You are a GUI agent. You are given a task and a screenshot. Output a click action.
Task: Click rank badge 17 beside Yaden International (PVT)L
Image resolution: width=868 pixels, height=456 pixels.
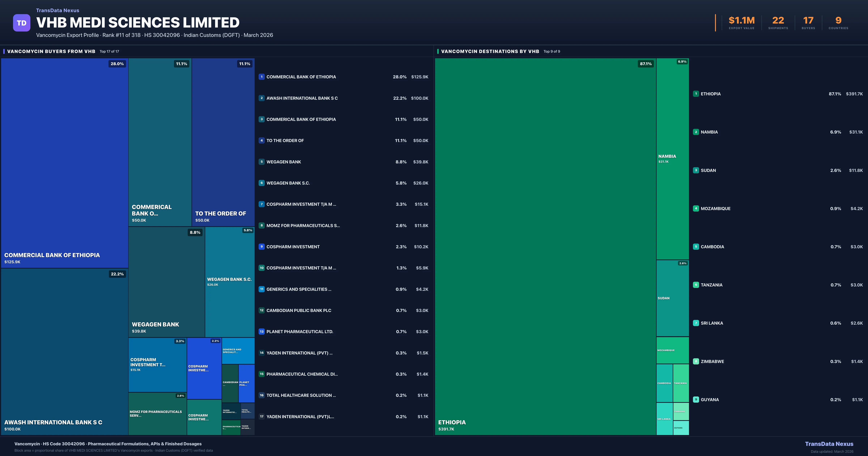pyautogui.click(x=261, y=417)
